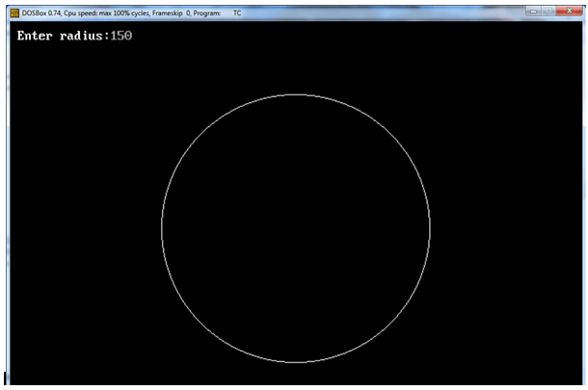Minimize the DOSBox window
Screen dimensions: 588x390
[534, 12]
